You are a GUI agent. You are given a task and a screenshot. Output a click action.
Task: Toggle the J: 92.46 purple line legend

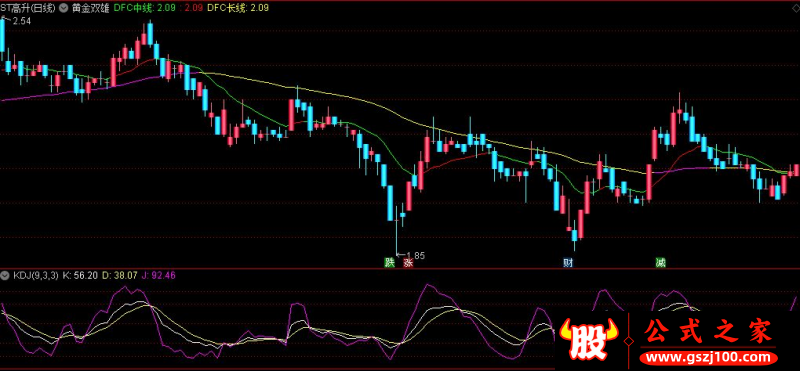(159, 276)
